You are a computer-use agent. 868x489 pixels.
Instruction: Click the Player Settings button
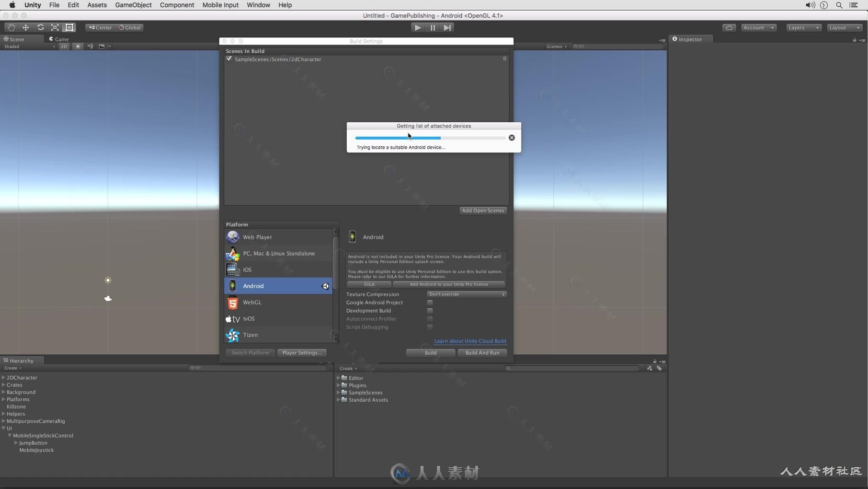click(302, 353)
